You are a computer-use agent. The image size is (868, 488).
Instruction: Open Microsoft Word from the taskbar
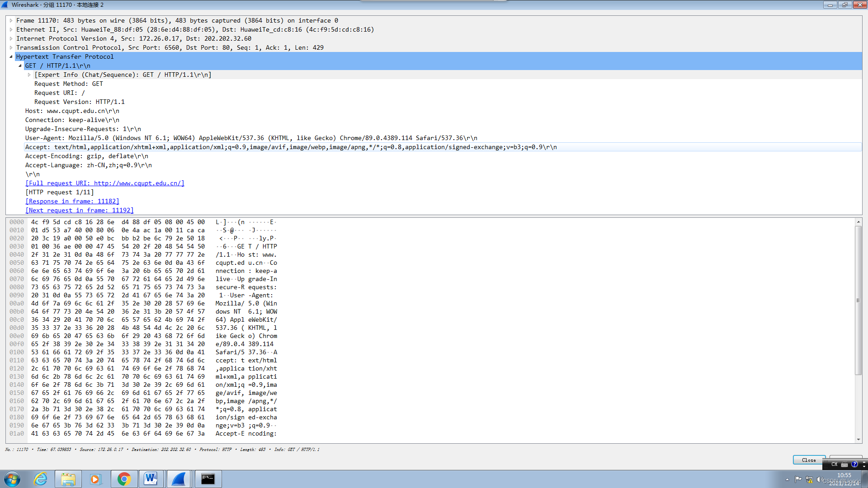[151, 479]
